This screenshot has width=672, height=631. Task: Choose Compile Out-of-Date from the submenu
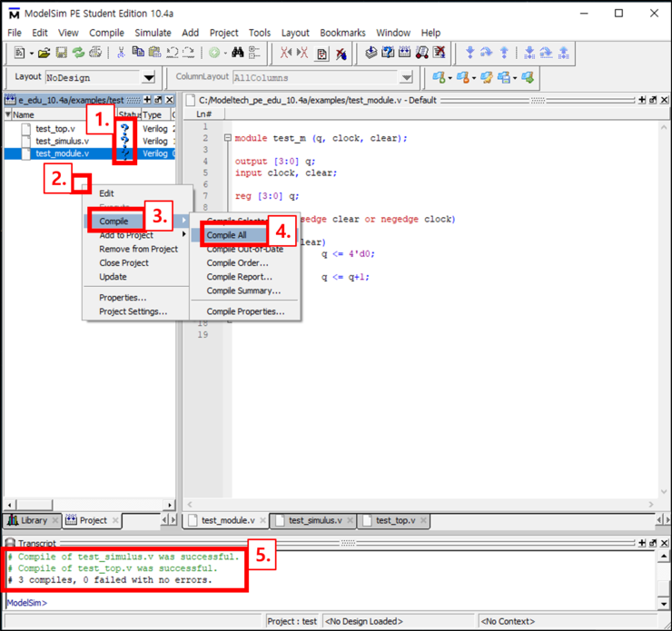pyautogui.click(x=244, y=250)
